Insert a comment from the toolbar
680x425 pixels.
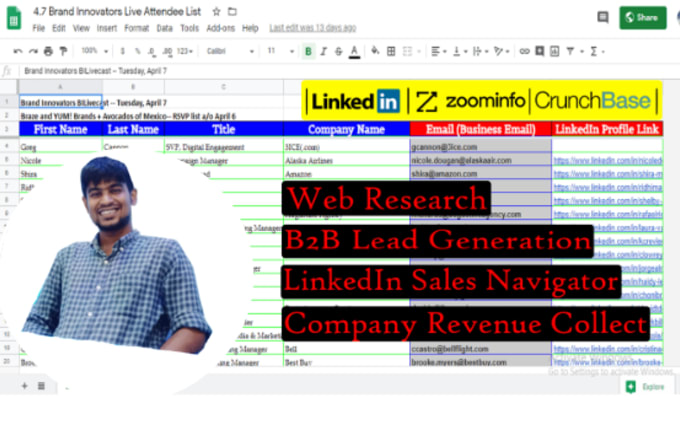(539, 51)
